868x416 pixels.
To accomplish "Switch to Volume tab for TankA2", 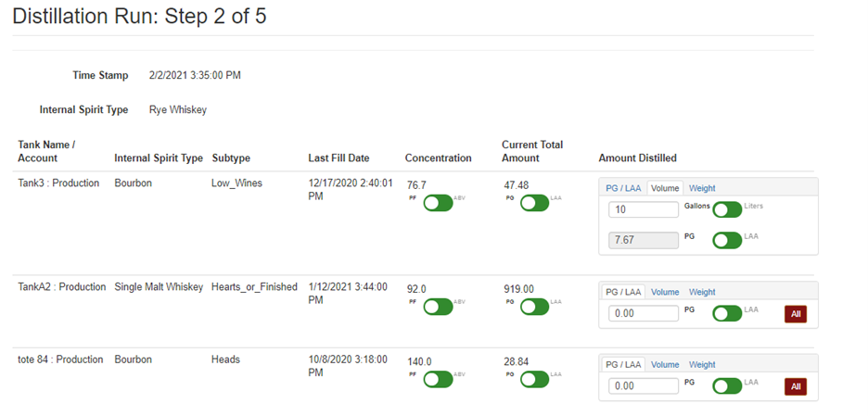I will click(x=665, y=292).
